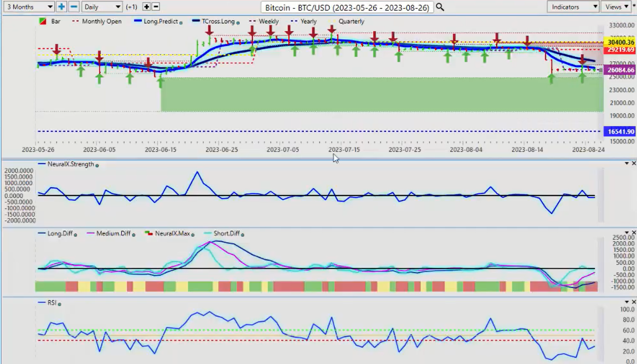The height and width of the screenshot is (364, 637).
Task: Click the Short.Diff legend label
Action: pyautogui.click(x=226, y=233)
